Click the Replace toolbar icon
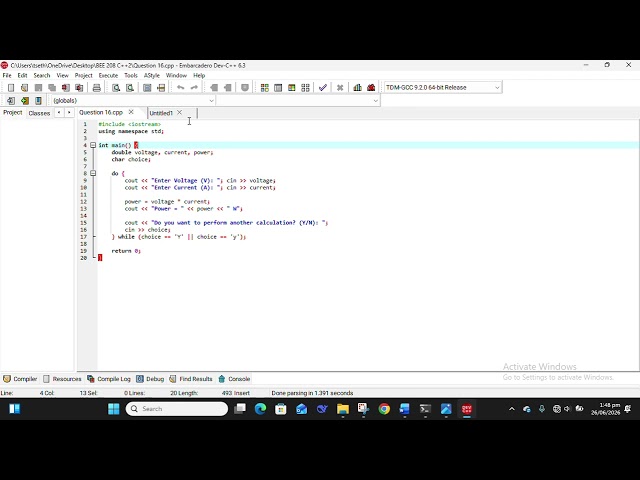640x480 pixels. point(130,88)
